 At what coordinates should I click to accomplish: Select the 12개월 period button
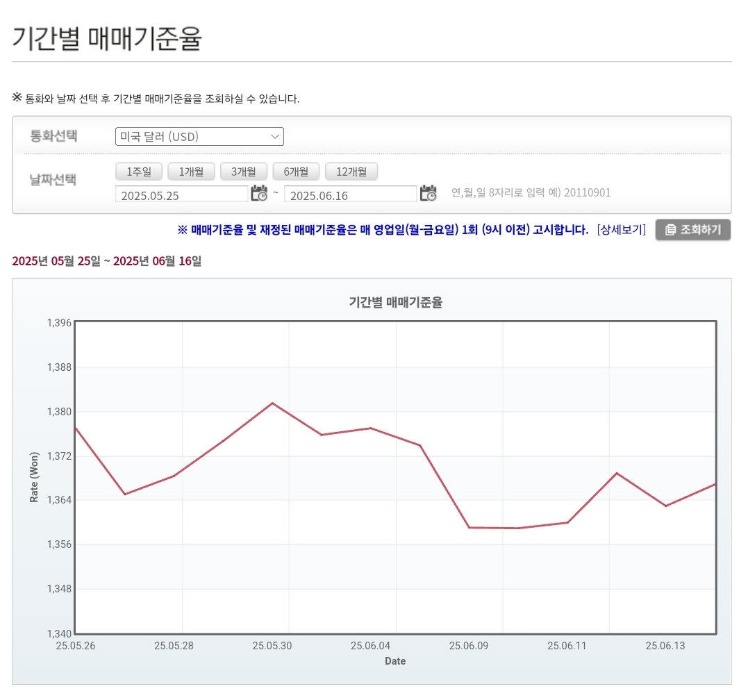[x=351, y=172]
